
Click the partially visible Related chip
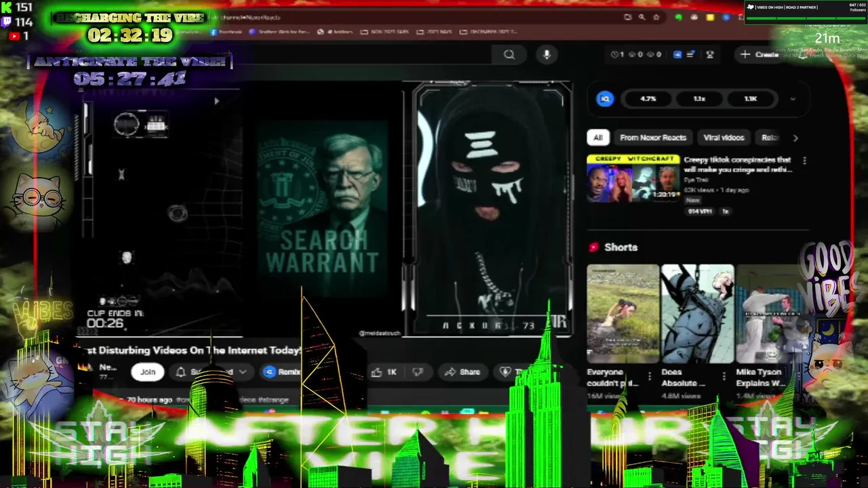pyautogui.click(x=769, y=138)
